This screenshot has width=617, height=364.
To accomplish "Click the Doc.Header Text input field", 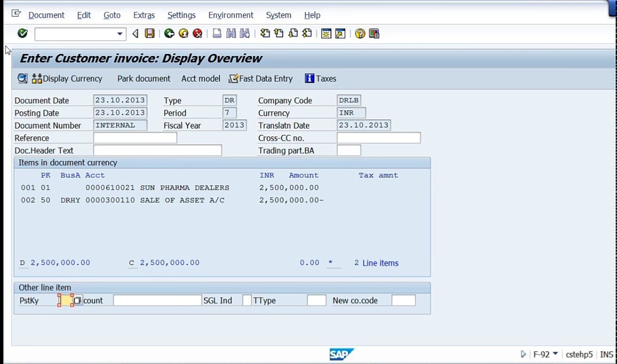I will coord(157,150).
